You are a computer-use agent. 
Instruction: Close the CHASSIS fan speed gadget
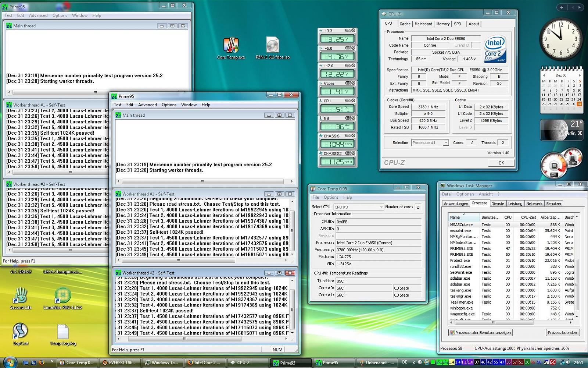[x=354, y=136]
